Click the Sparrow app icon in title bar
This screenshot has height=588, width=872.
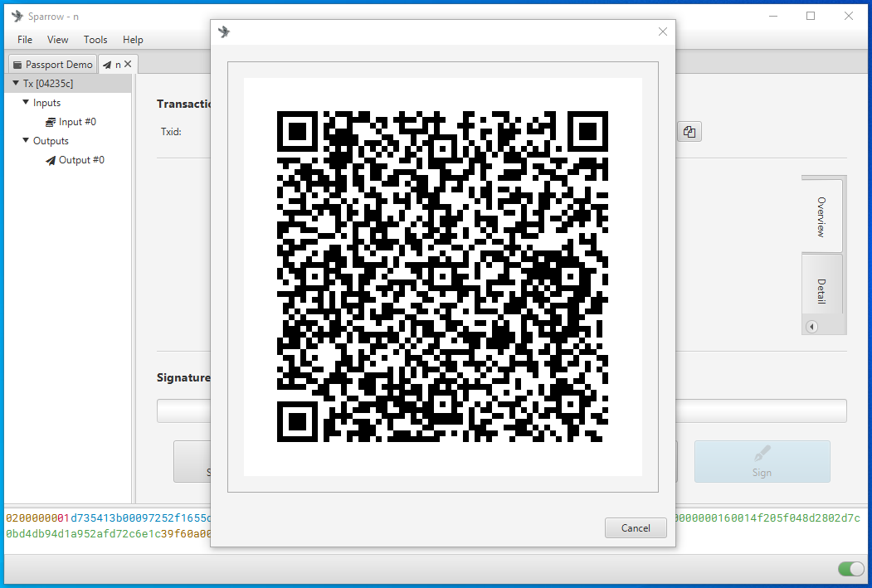click(17, 16)
